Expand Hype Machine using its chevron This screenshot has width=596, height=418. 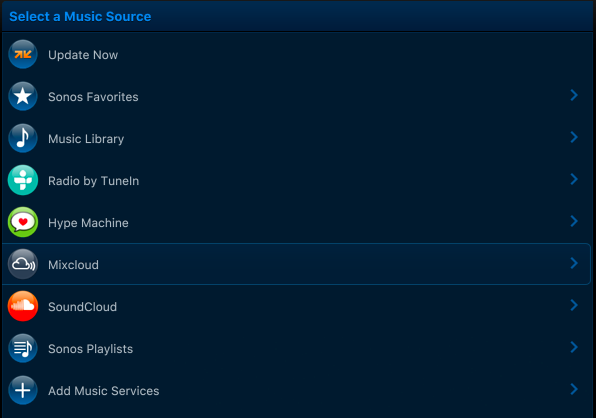[574, 221]
